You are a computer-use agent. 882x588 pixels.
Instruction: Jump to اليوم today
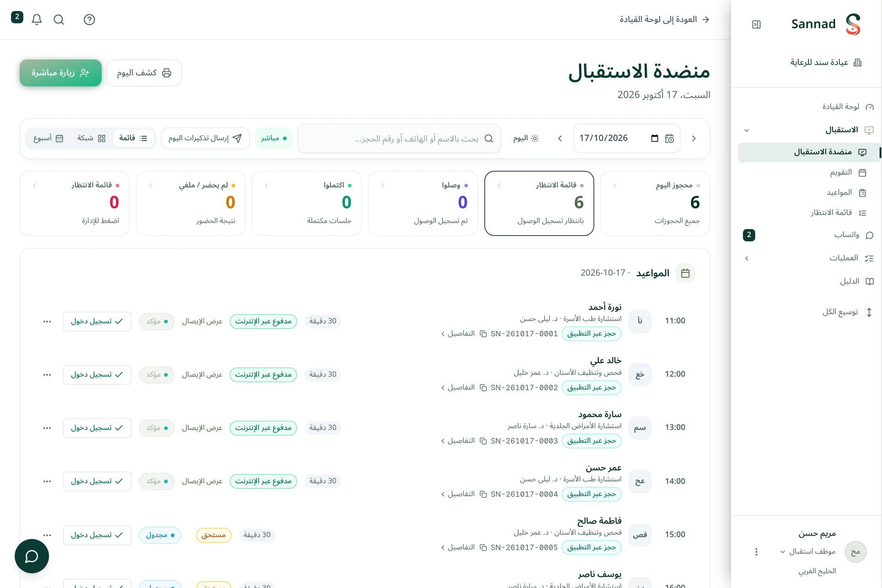(x=526, y=138)
